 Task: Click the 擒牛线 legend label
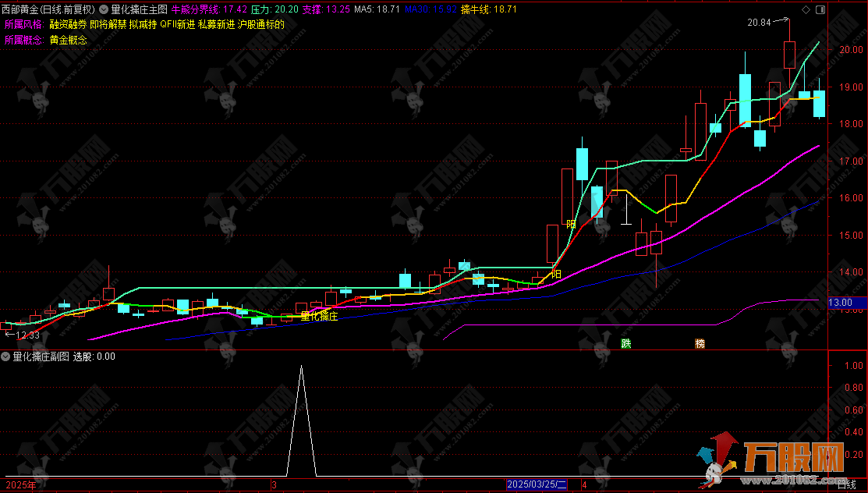[477, 10]
